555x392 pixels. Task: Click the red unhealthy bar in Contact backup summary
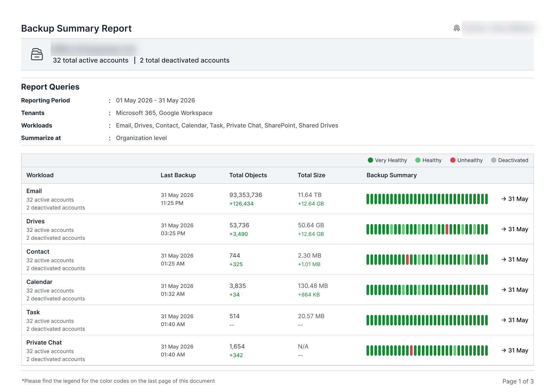[407, 260]
